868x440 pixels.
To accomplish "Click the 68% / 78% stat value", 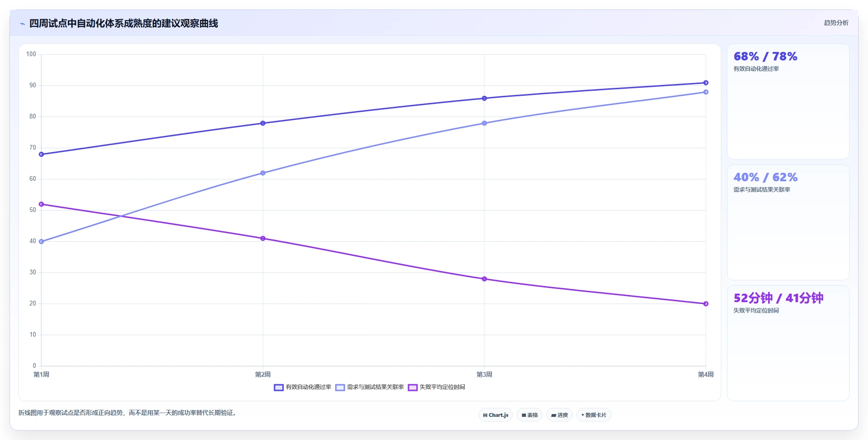I will 765,57.
